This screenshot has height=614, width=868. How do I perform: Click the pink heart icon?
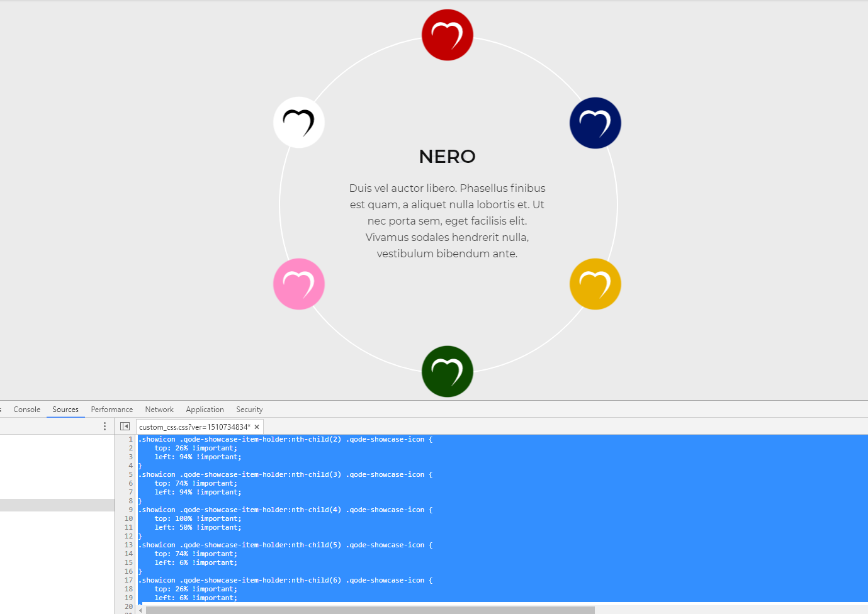click(x=299, y=284)
